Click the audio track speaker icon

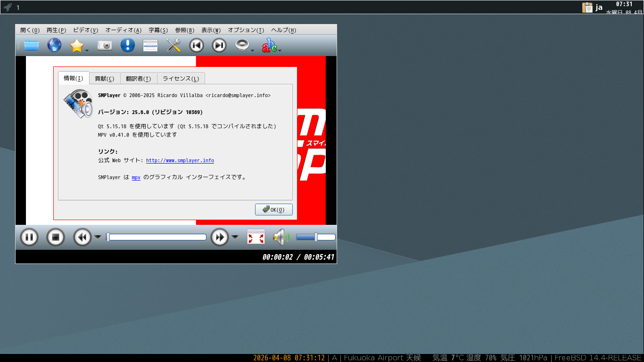(x=242, y=45)
